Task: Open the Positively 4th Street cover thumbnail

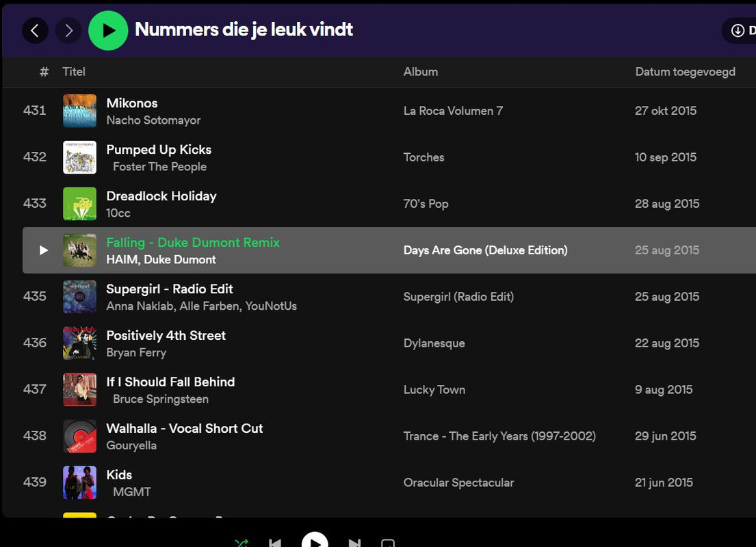Action: click(79, 343)
